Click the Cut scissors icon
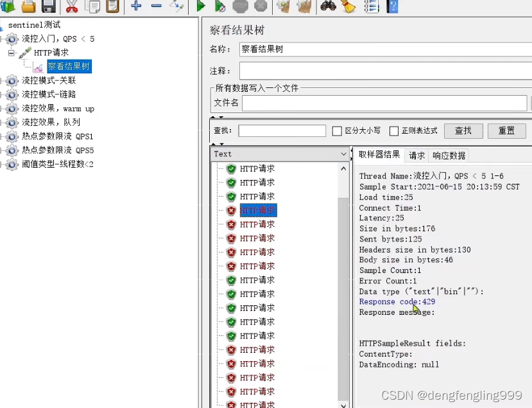Screen dimensions: 532x408 pyautogui.click(x=72, y=5)
